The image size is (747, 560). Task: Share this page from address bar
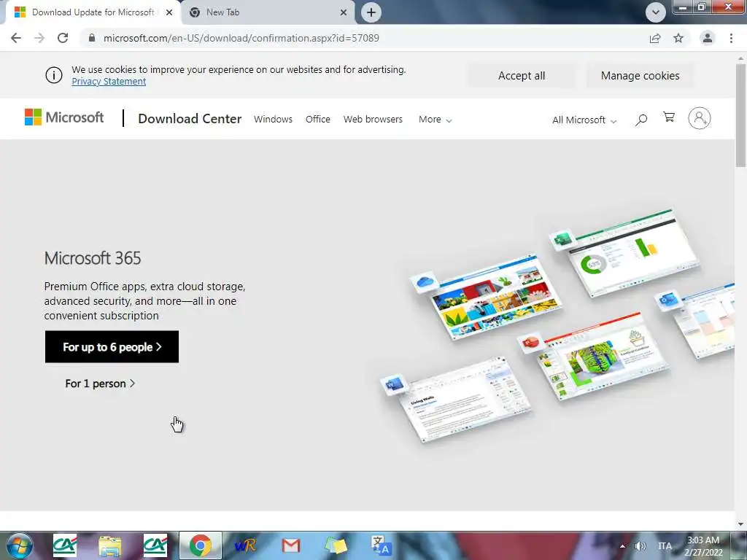[655, 38]
